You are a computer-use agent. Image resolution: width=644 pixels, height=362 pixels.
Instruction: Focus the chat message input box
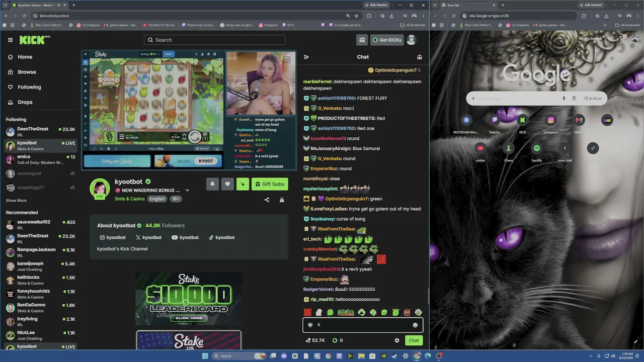[363, 325]
